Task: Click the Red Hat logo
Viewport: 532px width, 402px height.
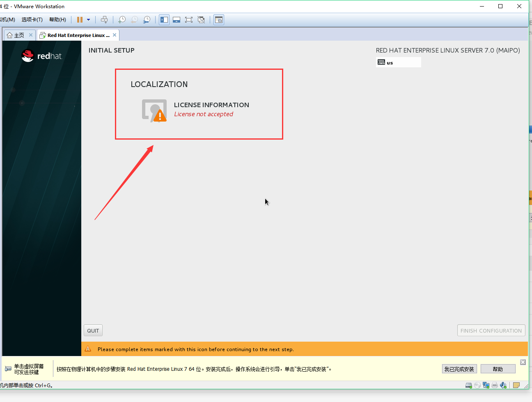Action: coord(41,56)
